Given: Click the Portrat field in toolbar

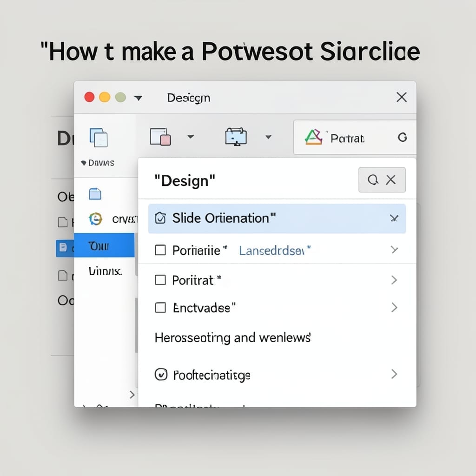Looking at the screenshot, I should 355,137.
